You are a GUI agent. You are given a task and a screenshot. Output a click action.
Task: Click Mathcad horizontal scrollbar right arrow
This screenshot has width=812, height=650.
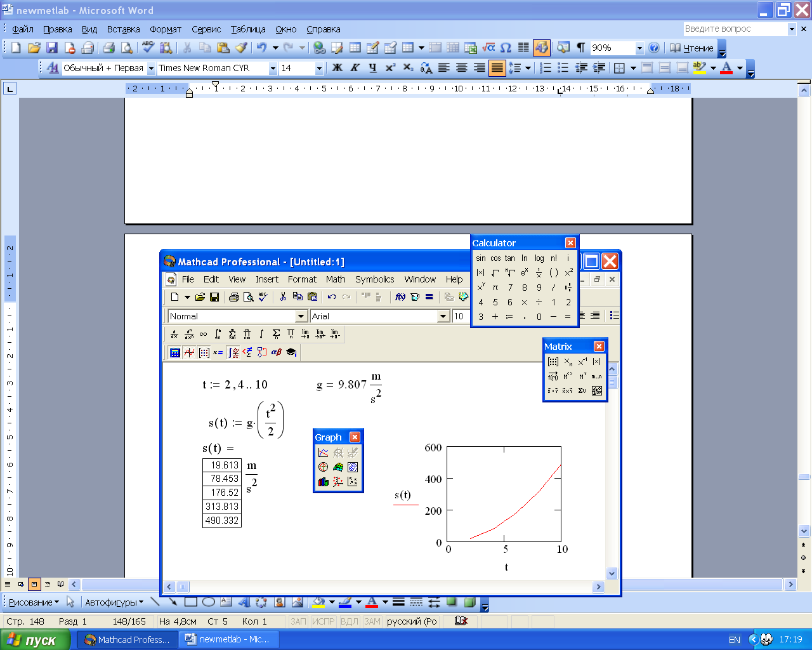tap(598, 587)
